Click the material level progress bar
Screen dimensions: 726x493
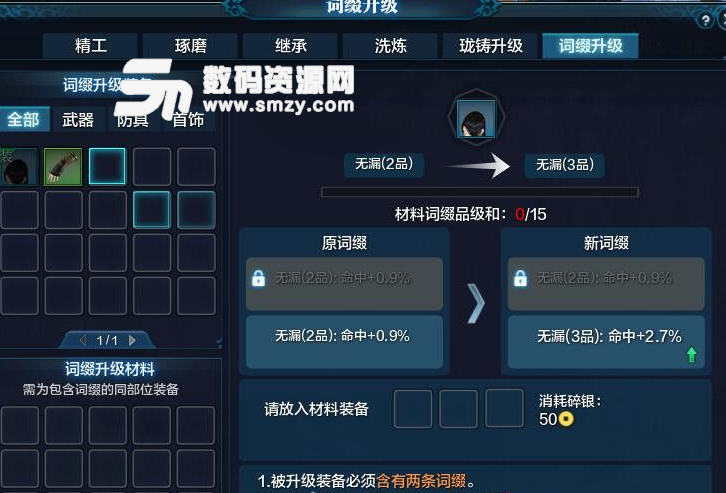(x=480, y=192)
